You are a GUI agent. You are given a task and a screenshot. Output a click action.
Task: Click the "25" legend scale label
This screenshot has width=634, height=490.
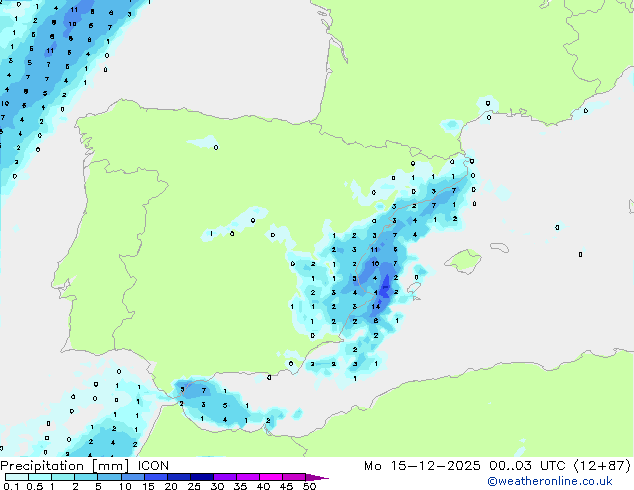pos(194,486)
